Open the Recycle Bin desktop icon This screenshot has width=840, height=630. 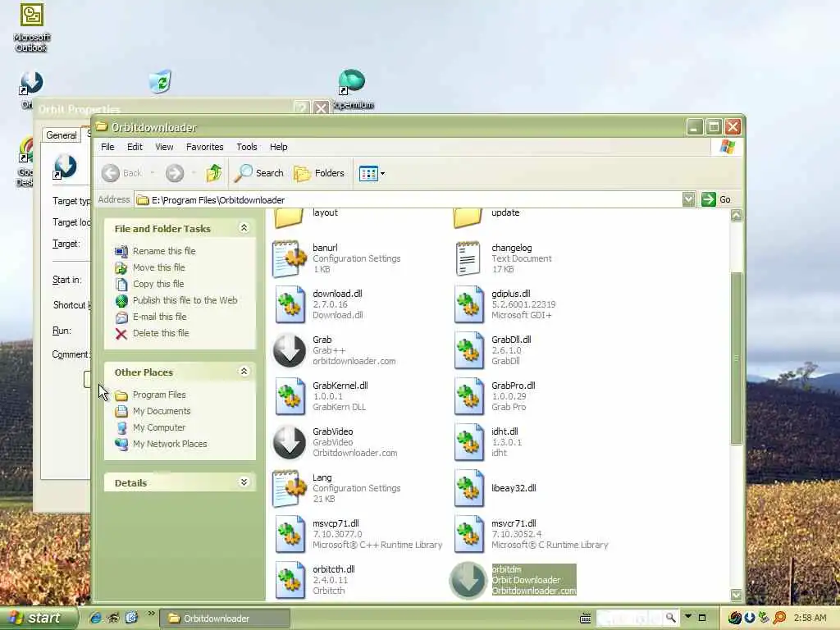point(160,82)
